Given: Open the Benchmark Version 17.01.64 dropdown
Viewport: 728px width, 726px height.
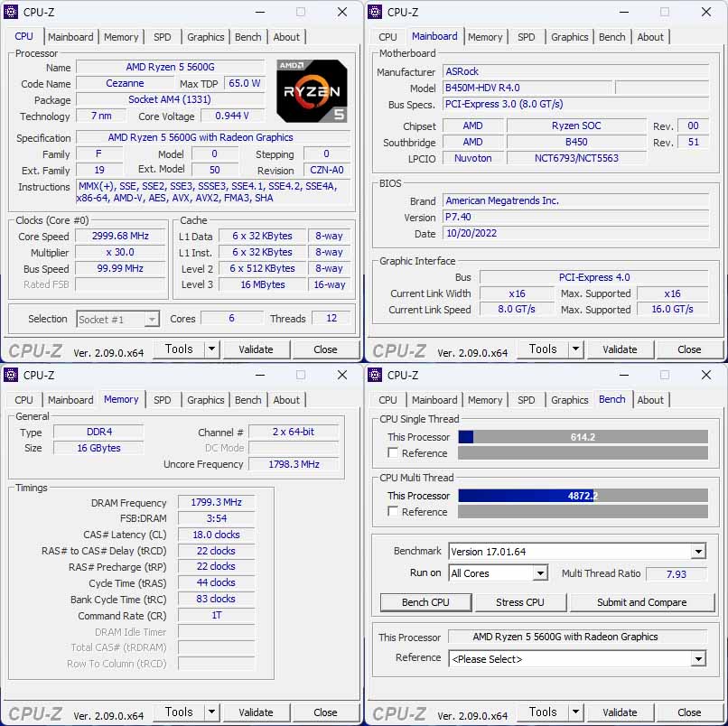Looking at the screenshot, I should click(x=698, y=552).
